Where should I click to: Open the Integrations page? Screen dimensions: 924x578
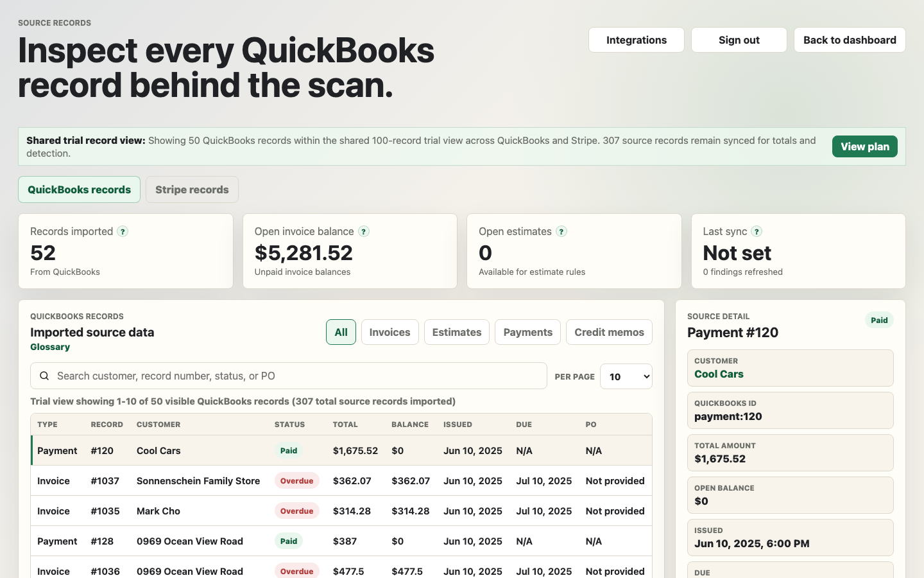[637, 40]
